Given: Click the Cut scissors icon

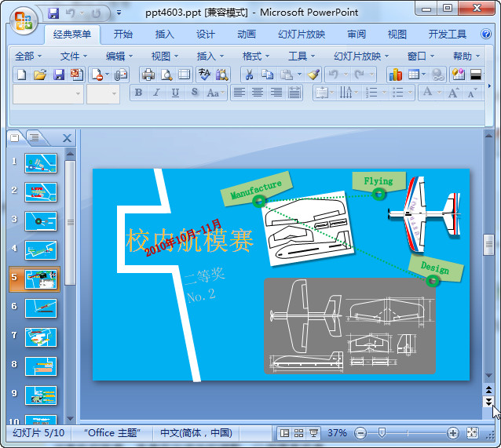Looking at the screenshot, I should click(249, 75).
